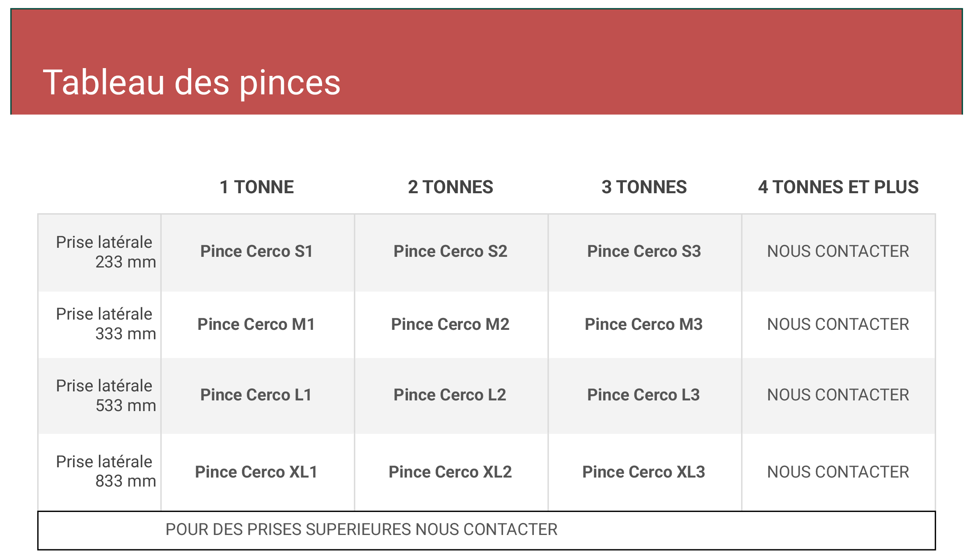
Task: Click "NOUS CONTACTER" in the 833 mm row
Action: pyautogui.click(x=838, y=472)
